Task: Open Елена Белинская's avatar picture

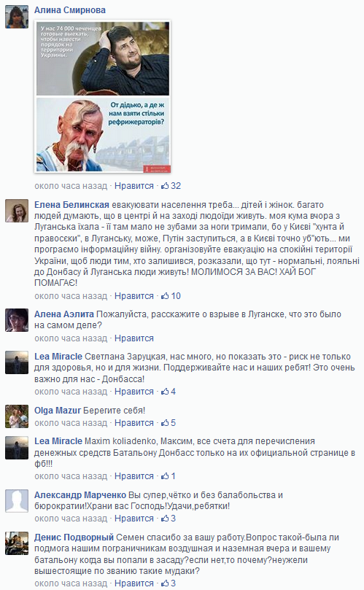Action: tap(17, 211)
